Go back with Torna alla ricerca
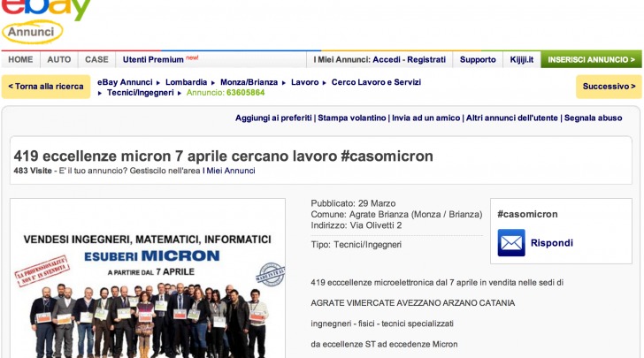This screenshot has height=358, width=644. [x=46, y=87]
